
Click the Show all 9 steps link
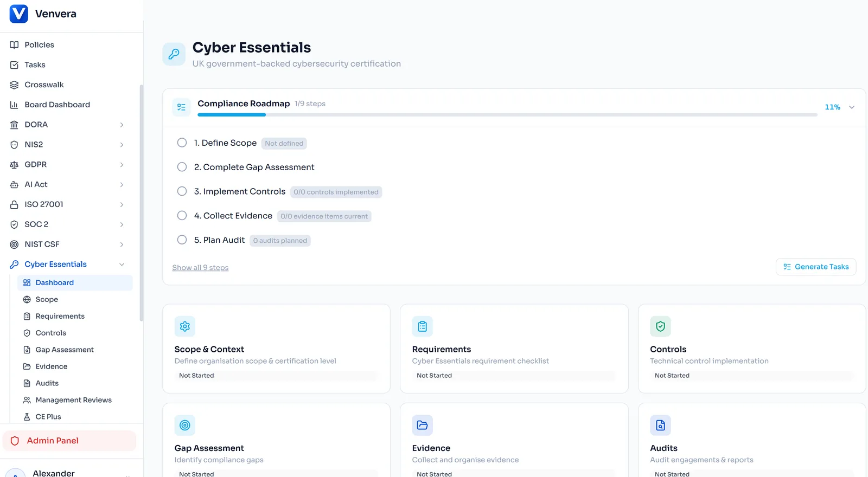[200, 268]
